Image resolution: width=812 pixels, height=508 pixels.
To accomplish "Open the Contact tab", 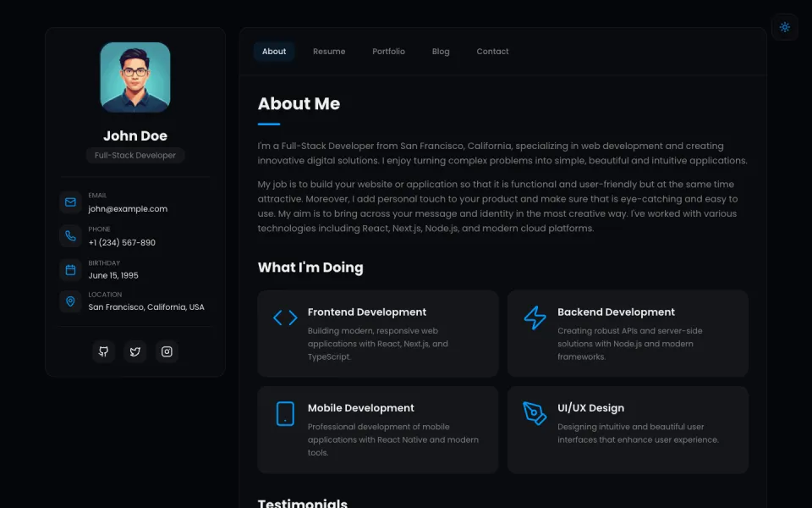I will tap(492, 52).
